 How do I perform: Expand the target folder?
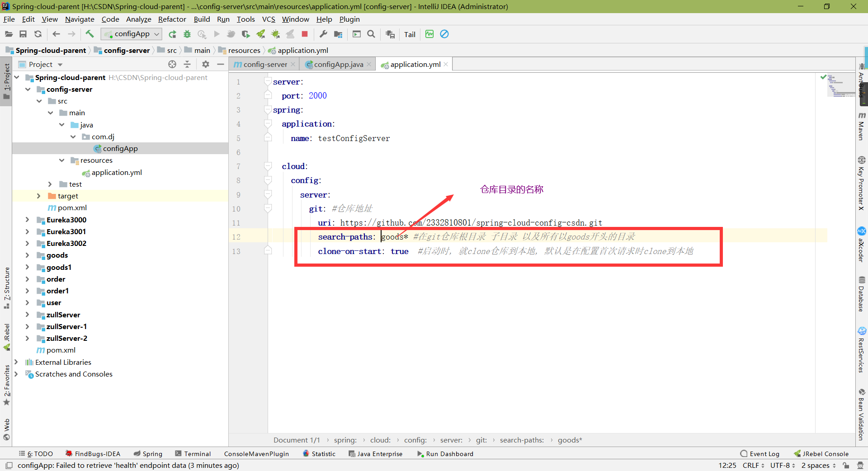pos(39,196)
